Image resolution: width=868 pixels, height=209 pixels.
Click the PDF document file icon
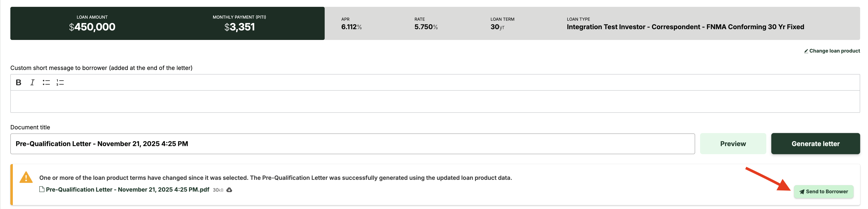click(x=42, y=190)
